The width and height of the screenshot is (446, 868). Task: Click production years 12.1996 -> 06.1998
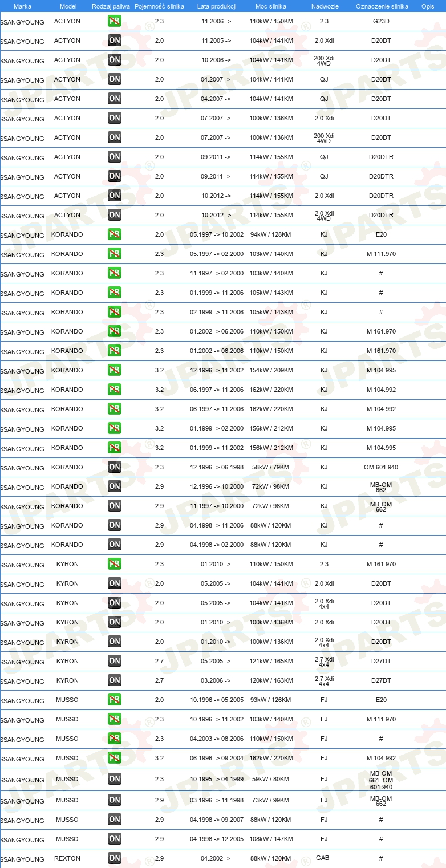(217, 467)
